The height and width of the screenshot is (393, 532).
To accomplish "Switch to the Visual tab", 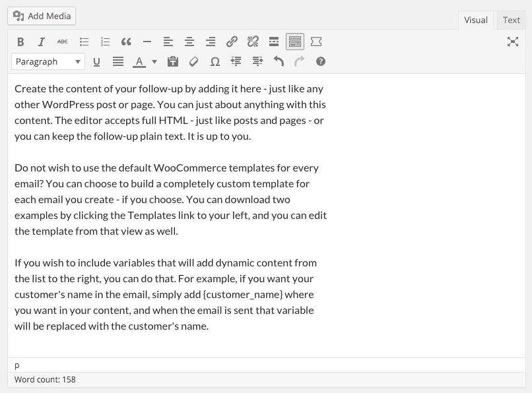I will [476, 20].
